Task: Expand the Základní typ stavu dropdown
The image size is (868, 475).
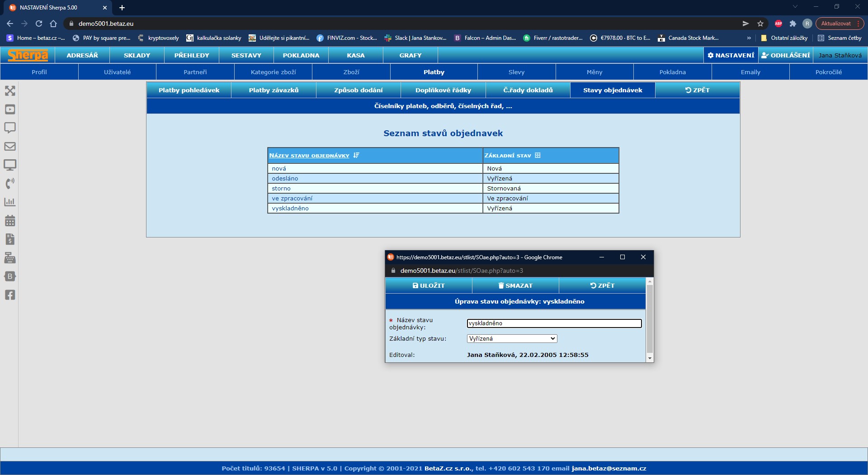Action: (512, 339)
